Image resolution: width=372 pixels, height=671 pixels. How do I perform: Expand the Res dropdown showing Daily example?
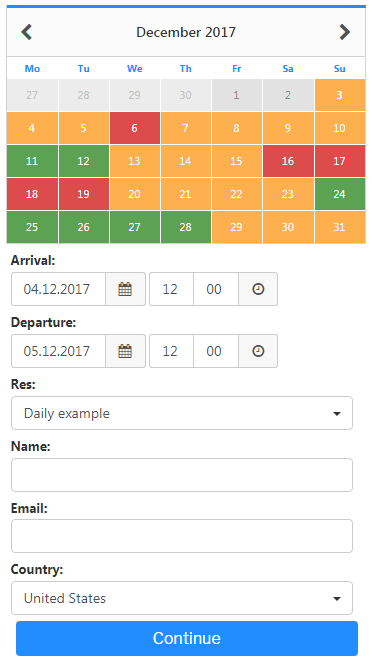pos(182,413)
